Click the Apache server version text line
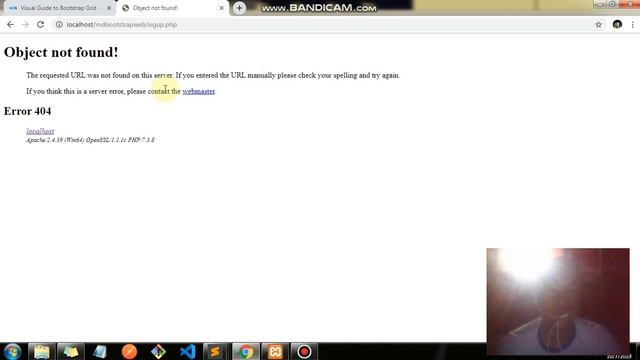The height and width of the screenshot is (360, 640). click(90, 140)
